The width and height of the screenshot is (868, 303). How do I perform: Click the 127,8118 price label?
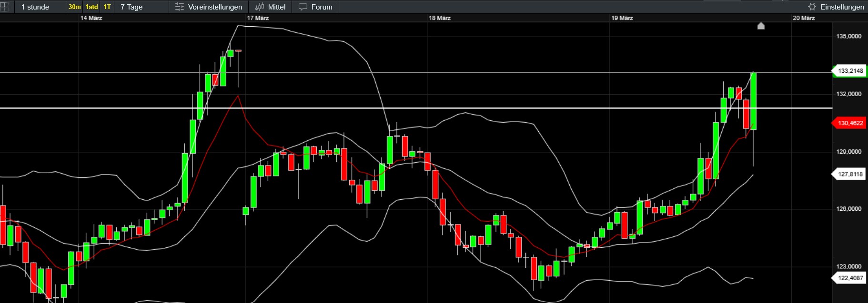[x=850, y=174]
